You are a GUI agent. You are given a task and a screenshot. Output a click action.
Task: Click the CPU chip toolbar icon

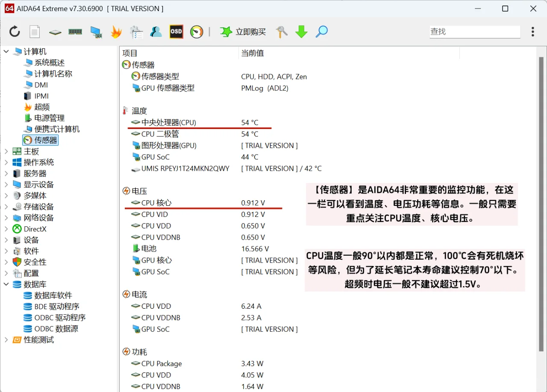point(55,32)
